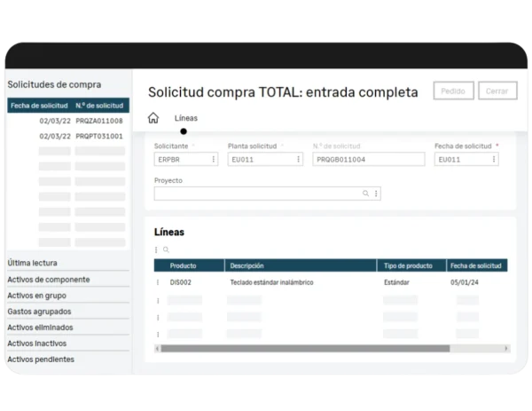This screenshot has width=532, height=411.
Task: Open the Planta solicitud field dropdown
Action: coord(298,160)
